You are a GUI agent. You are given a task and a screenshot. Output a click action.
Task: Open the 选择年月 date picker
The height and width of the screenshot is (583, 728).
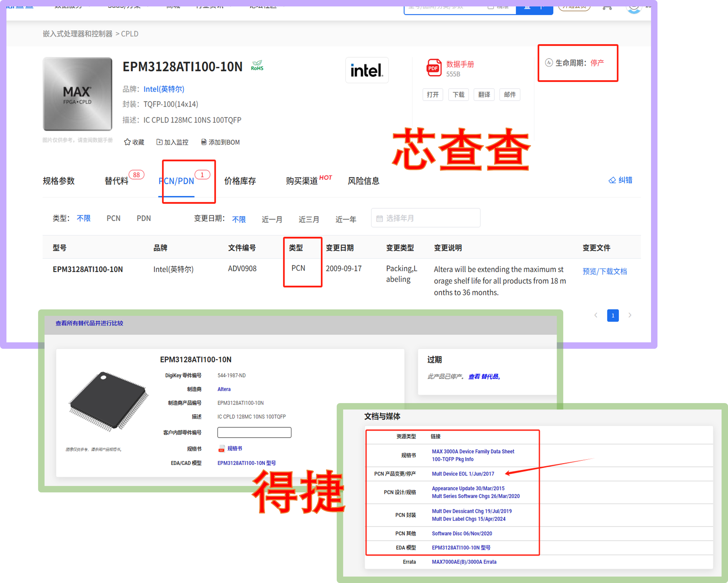426,218
